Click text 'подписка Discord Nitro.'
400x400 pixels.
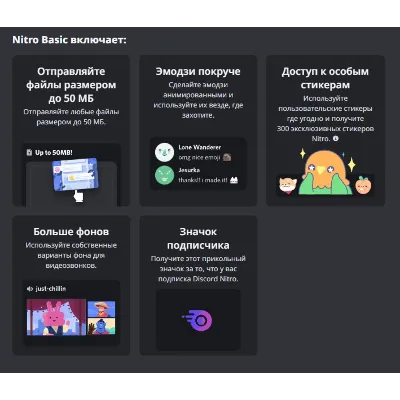[x=198, y=279]
